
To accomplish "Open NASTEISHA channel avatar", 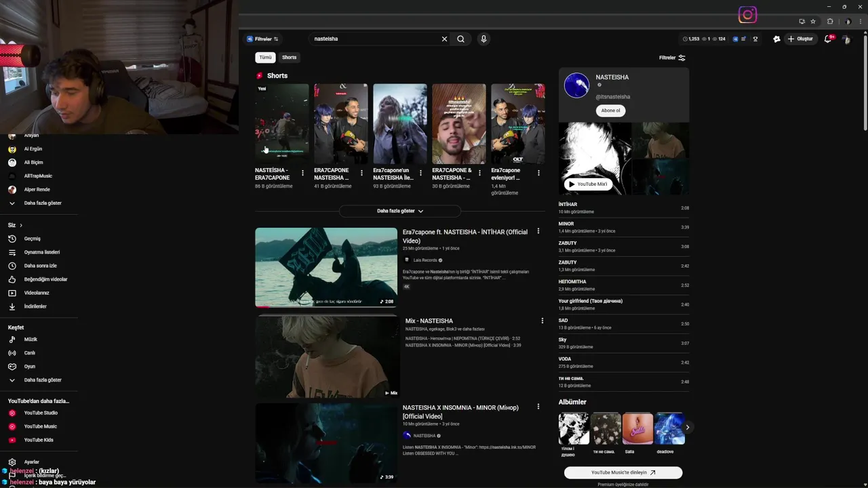I will point(576,86).
